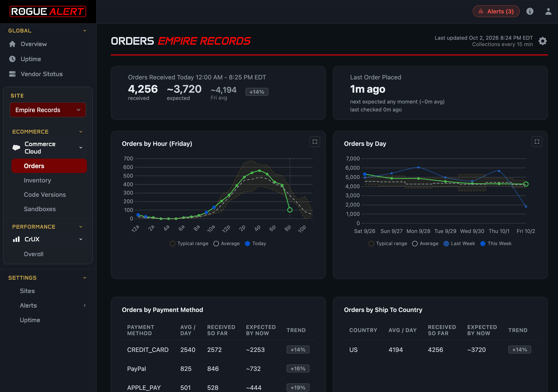
Task: Toggle This Week legend in Orders by Day
Action: 496,244
